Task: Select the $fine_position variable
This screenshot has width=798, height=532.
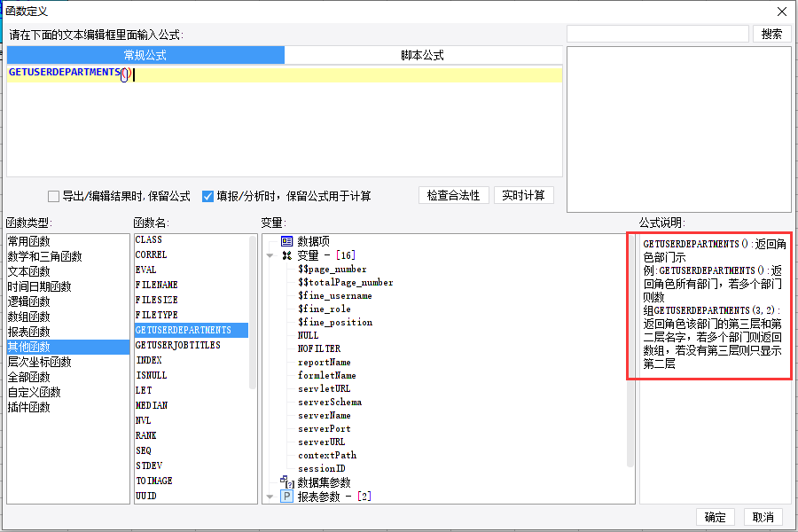Action: tap(335, 322)
